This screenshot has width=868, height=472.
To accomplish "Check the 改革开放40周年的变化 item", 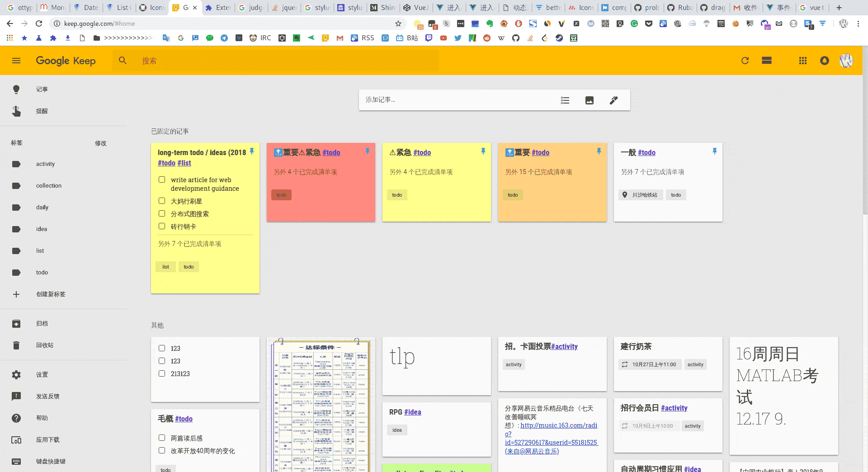I will click(x=162, y=450).
